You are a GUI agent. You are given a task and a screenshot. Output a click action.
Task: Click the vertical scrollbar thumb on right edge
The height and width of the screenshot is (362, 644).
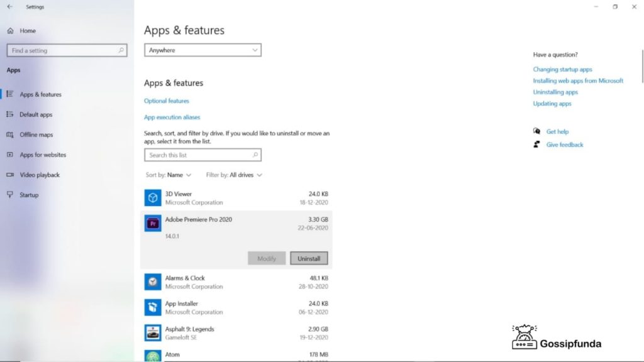point(642,66)
